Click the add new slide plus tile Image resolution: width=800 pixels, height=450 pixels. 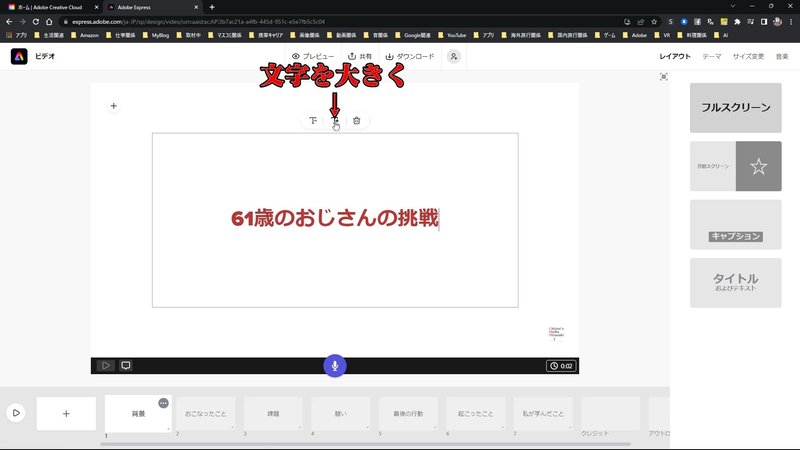coord(66,414)
